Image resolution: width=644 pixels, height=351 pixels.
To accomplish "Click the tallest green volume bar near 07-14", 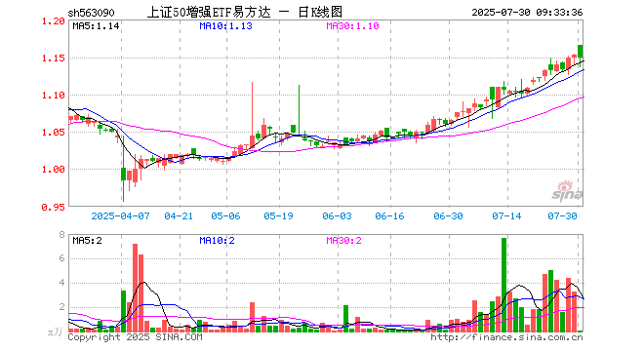I will [503, 285].
